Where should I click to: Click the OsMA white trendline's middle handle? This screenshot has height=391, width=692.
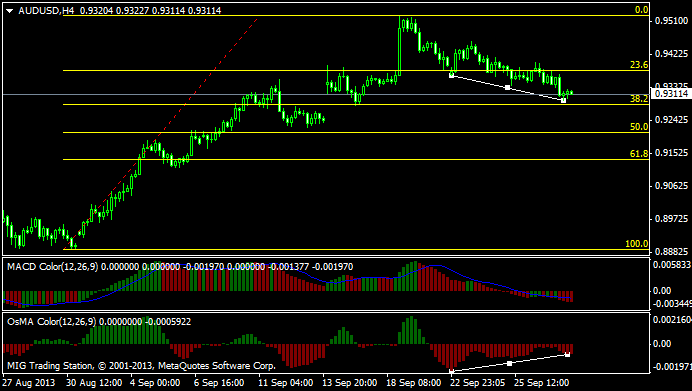(x=509, y=364)
